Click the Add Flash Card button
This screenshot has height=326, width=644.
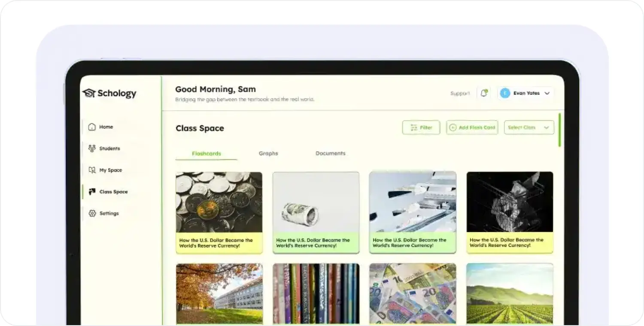pos(472,127)
